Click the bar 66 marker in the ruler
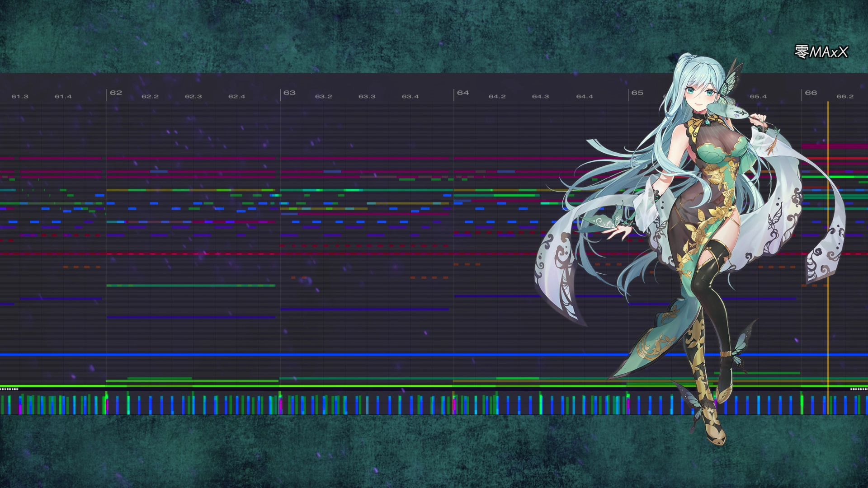The image size is (868, 488). tap(811, 93)
